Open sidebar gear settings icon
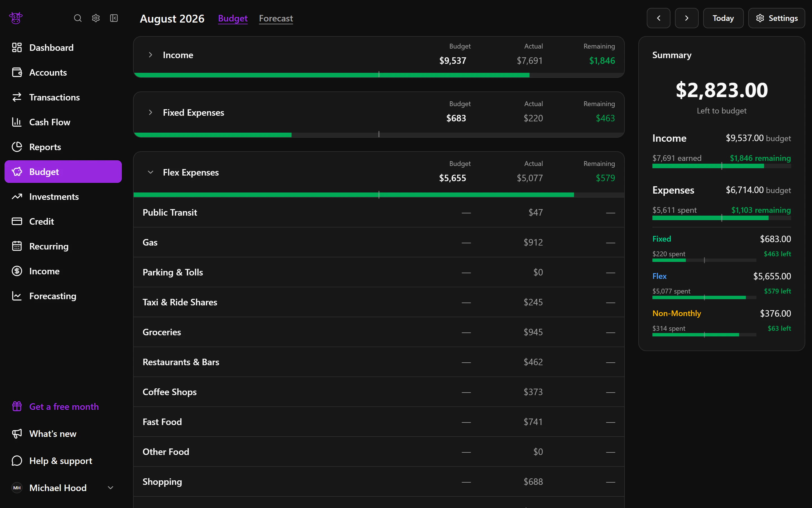Image resolution: width=812 pixels, height=508 pixels. coord(96,18)
